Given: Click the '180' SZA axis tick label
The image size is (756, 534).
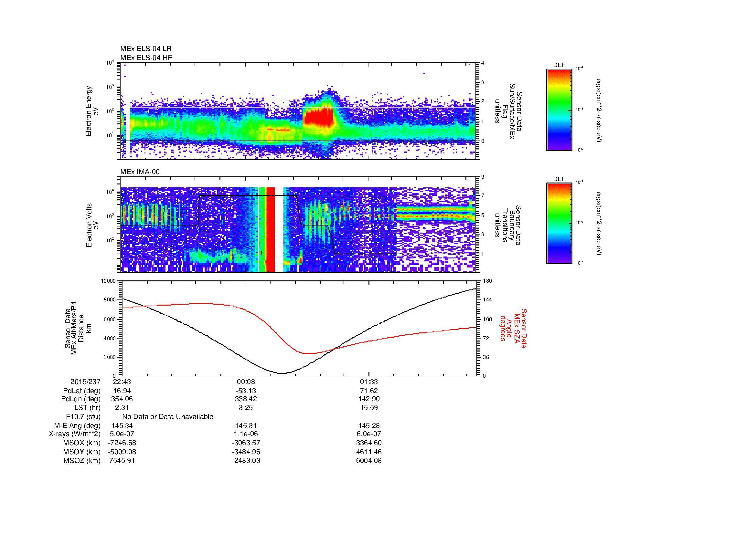Looking at the screenshot, I should (x=487, y=281).
